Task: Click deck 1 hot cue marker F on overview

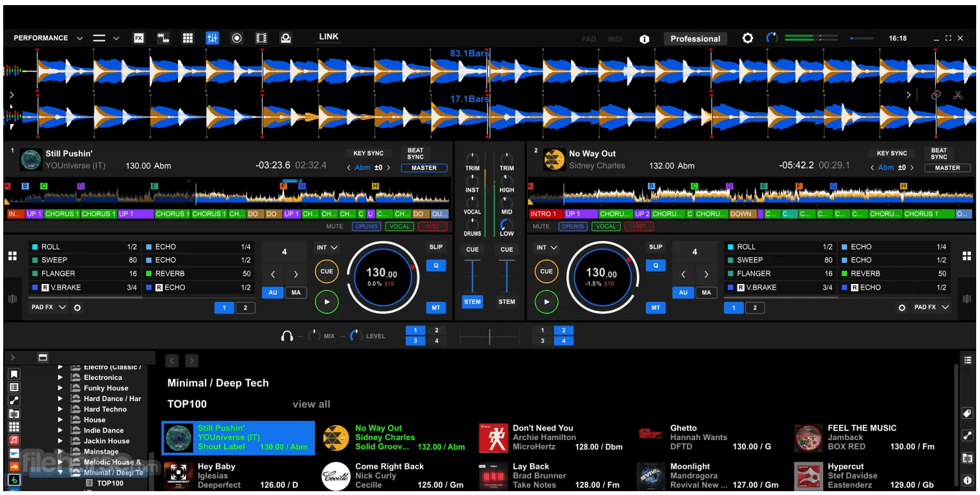Action: [x=283, y=186]
